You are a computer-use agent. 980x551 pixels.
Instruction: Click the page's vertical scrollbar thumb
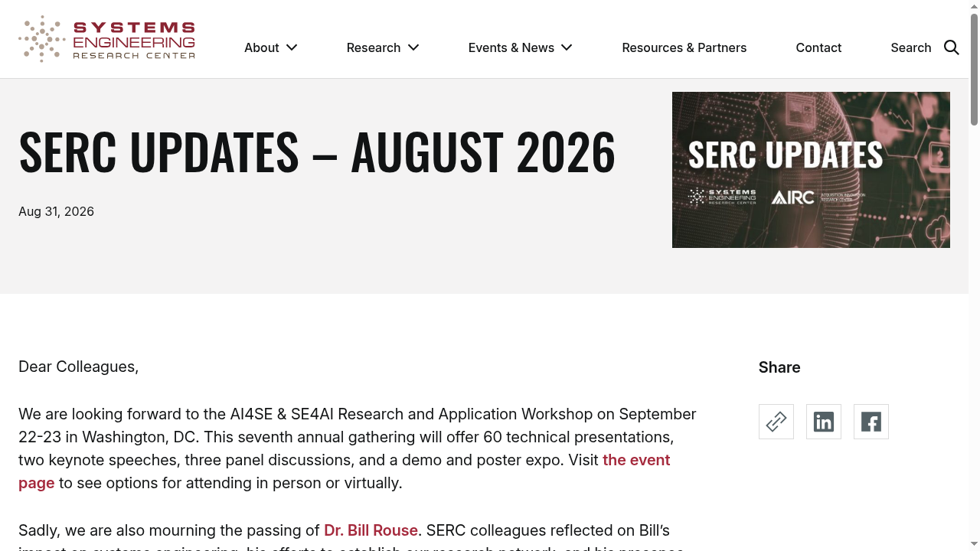point(974,69)
